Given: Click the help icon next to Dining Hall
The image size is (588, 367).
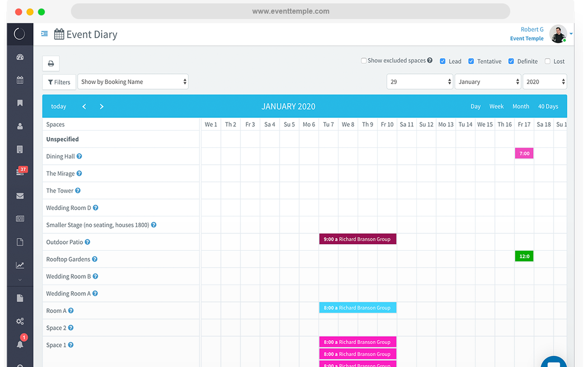Looking at the screenshot, I should [79, 156].
